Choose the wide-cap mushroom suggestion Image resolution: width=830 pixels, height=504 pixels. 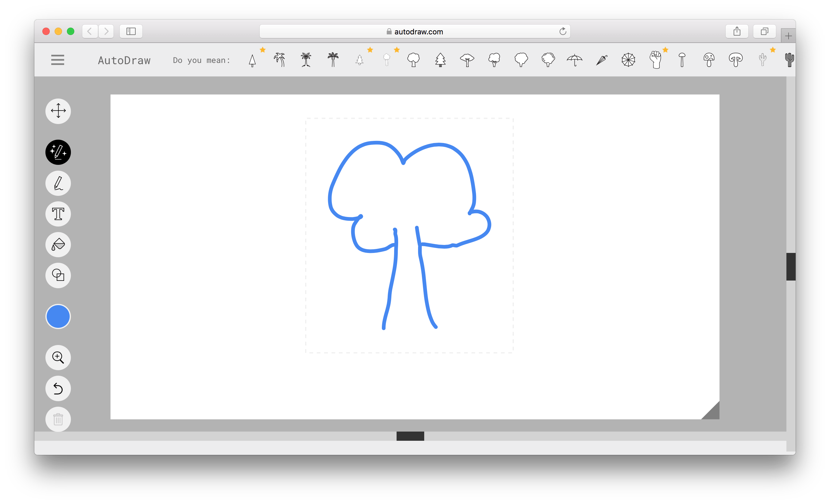tap(736, 60)
